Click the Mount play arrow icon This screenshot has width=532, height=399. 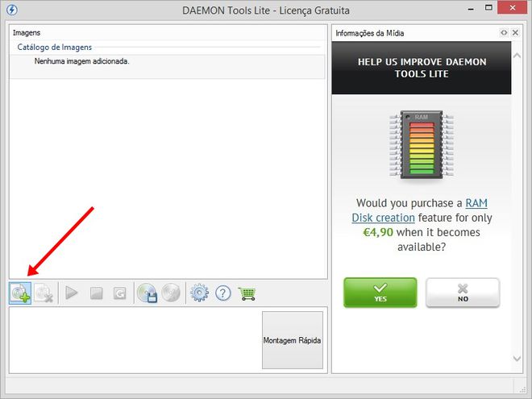tap(72, 293)
